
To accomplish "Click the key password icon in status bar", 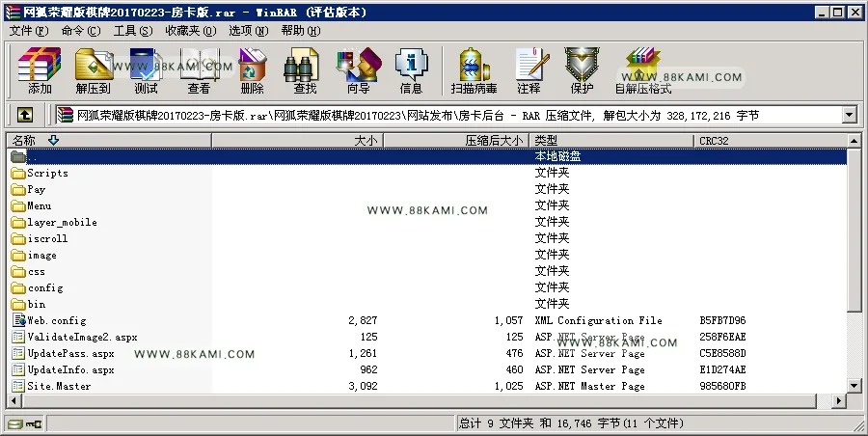I will [x=34, y=424].
